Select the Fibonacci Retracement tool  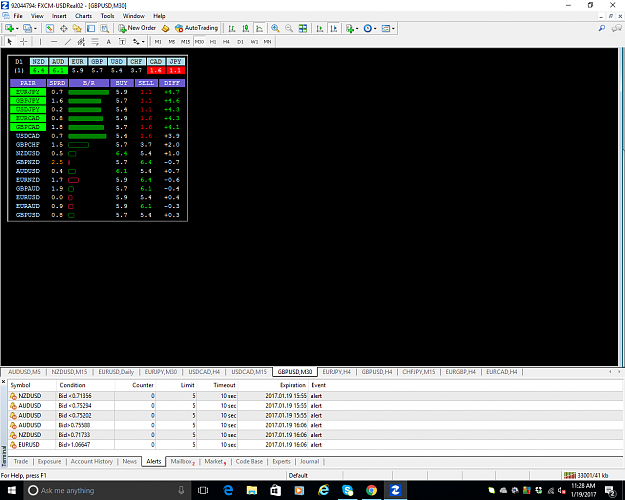(95, 41)
